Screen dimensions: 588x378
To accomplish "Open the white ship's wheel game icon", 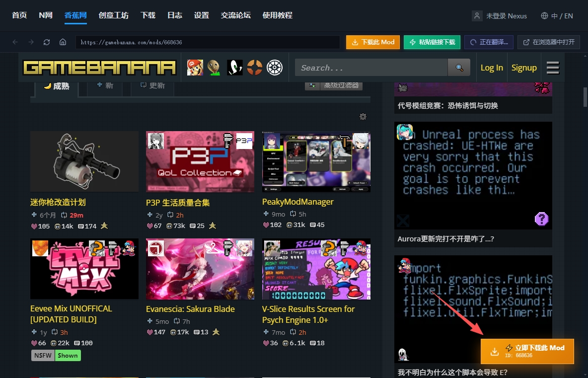I will coord(275,68).
